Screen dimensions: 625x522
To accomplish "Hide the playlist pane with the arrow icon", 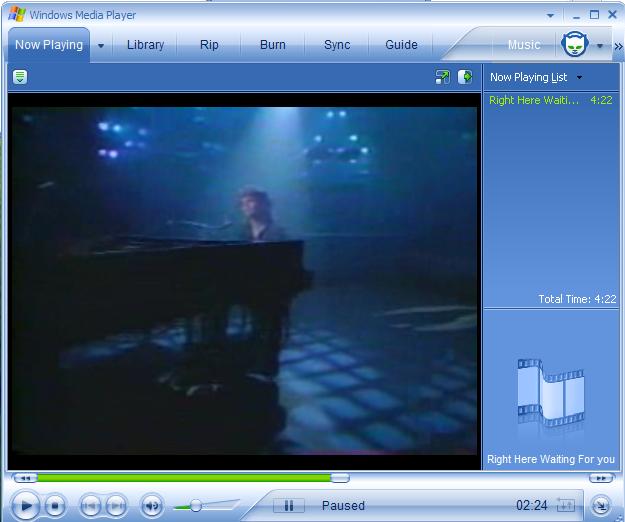I will 465,77.
